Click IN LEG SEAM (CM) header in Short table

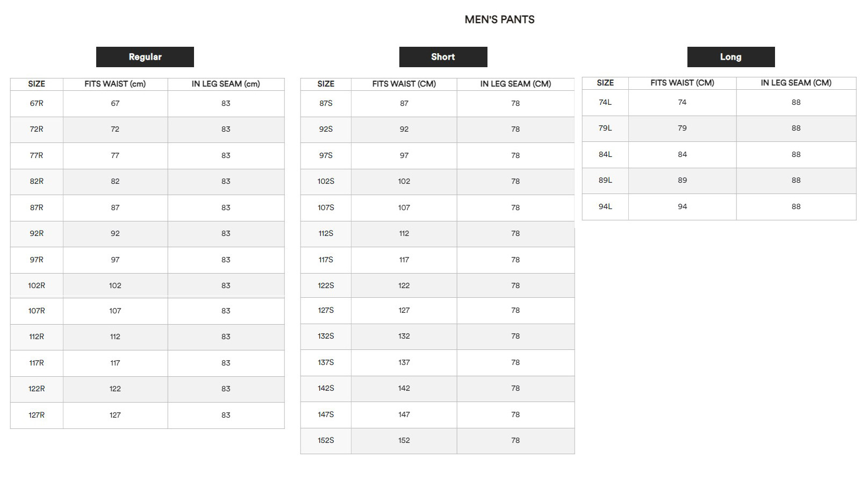coord(515,84)
